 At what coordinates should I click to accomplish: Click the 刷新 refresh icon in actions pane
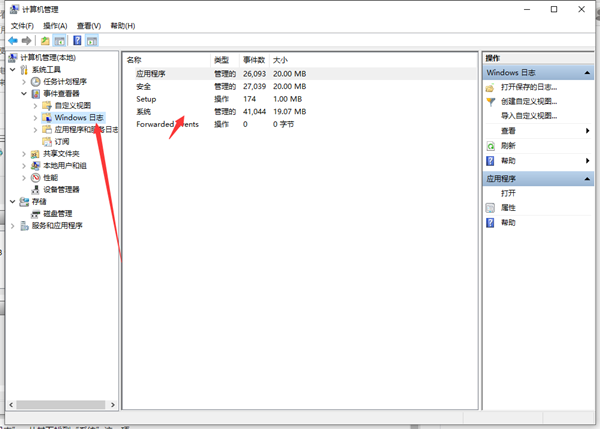pyautogui.click(x=490, y=146)
